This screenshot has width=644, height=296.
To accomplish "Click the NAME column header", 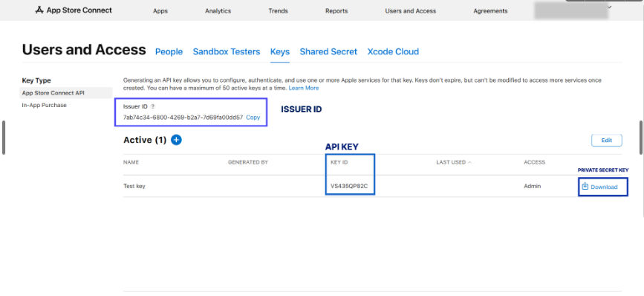I will coord(131,162).
